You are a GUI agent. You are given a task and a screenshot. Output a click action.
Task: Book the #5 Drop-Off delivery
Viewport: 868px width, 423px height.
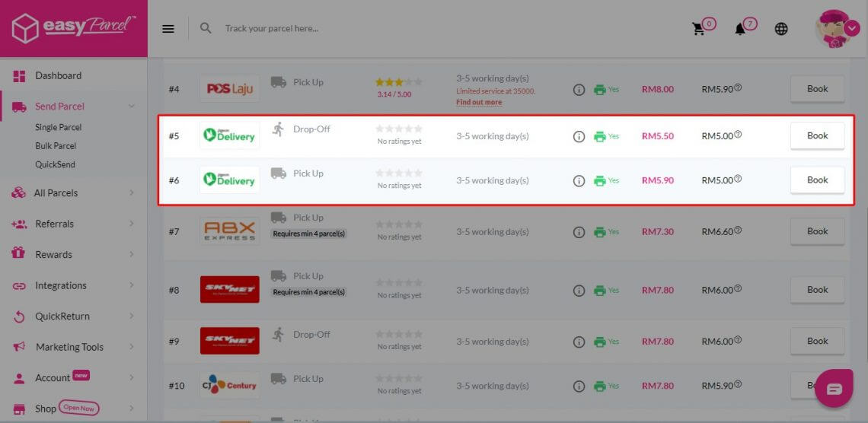(x=817, y=136)
